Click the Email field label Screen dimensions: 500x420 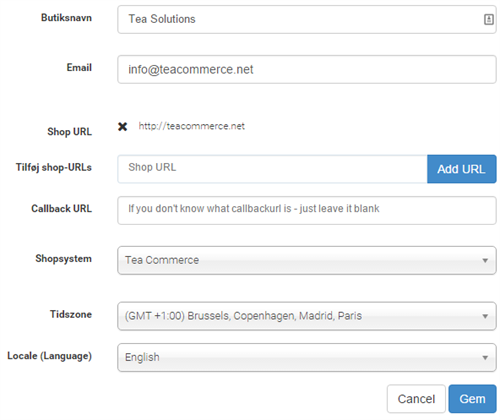point(79,68)
